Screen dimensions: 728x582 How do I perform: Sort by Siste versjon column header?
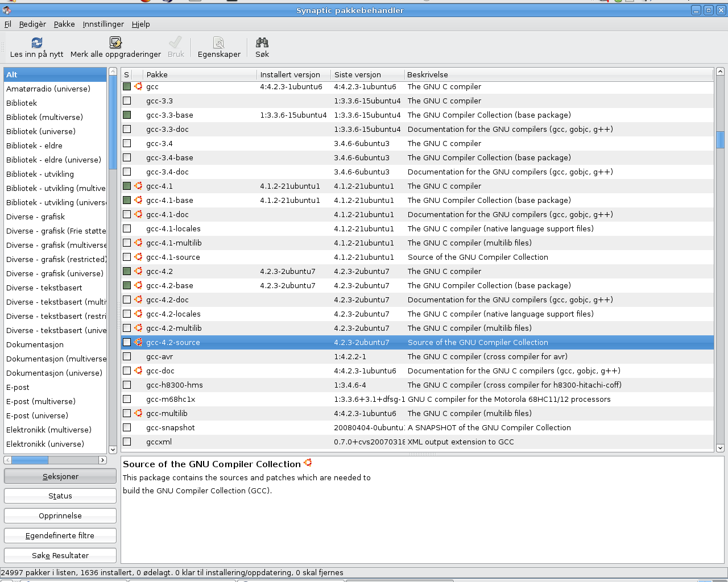click(367, 74)
